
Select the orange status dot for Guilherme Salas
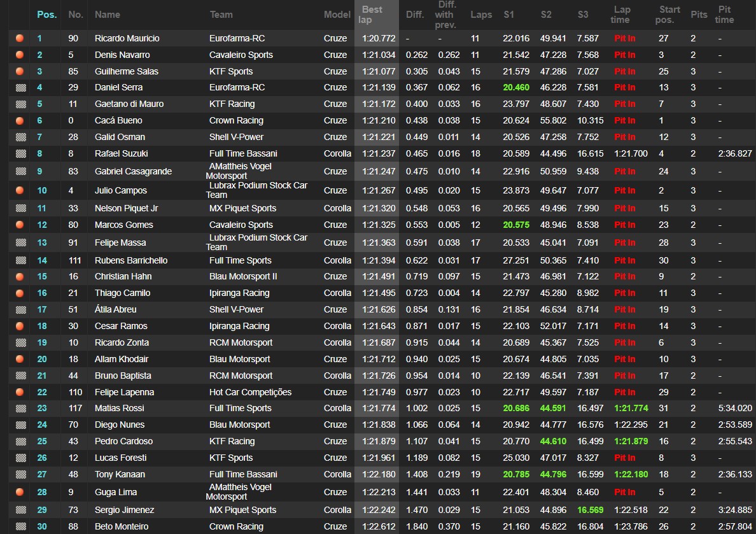click(20, 71)
